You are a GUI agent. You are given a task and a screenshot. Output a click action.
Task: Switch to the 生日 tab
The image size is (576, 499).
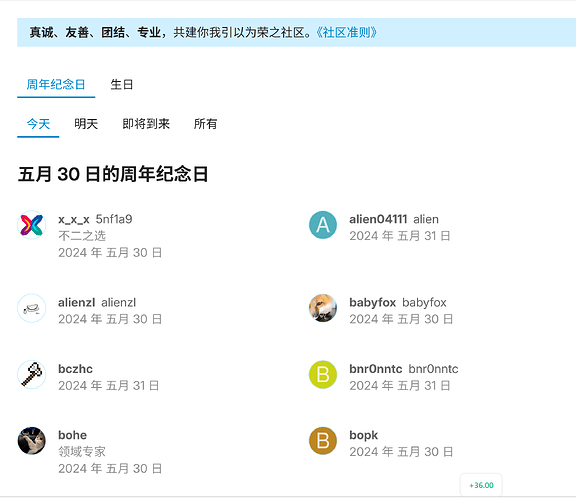pos(122,85)
